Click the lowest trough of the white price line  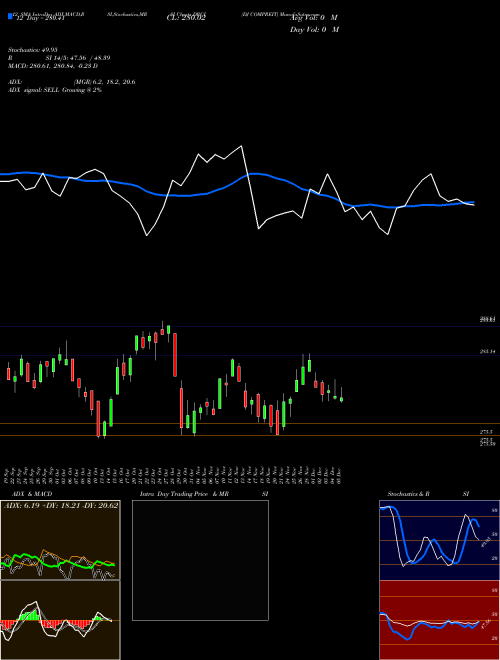(x=146, y=235)
